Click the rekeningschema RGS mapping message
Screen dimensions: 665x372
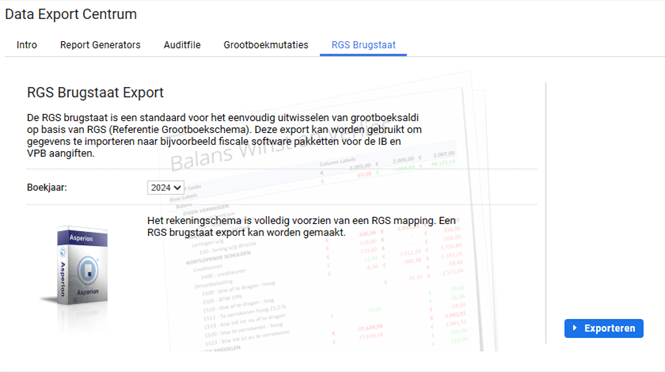coord(301,227)
